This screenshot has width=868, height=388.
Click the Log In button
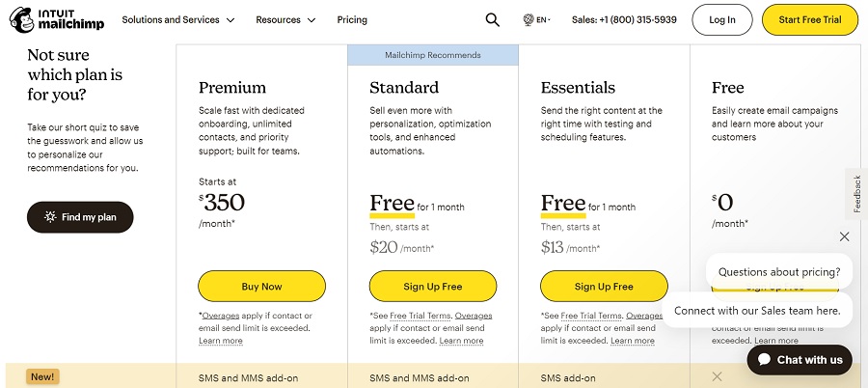tap(721, 19)
